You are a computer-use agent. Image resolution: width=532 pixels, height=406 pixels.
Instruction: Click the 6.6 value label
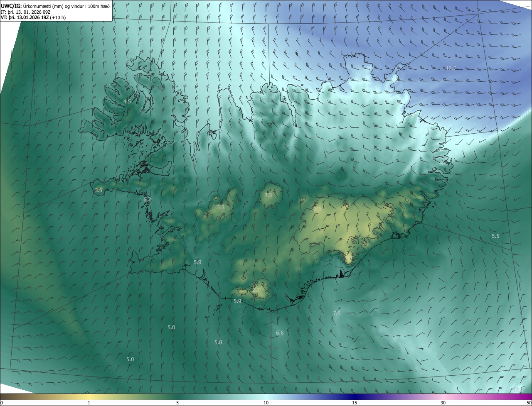point(280,333)
